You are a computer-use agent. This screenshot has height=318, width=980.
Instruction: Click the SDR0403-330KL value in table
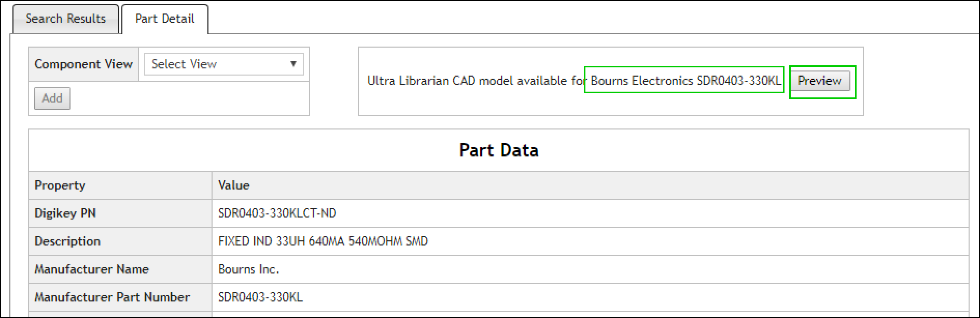(260, 297)
